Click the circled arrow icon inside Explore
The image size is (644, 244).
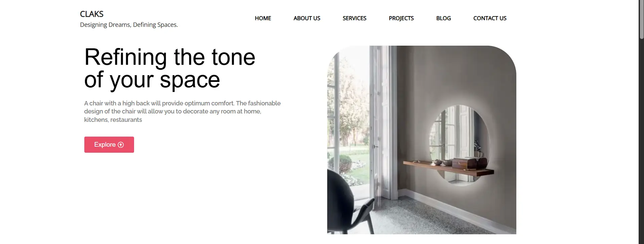(121, 145)
